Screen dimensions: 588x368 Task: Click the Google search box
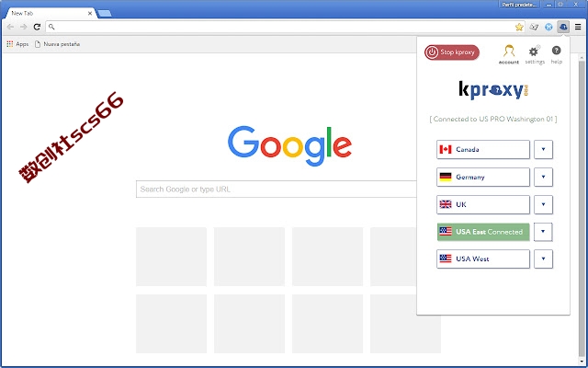[277, 190]
